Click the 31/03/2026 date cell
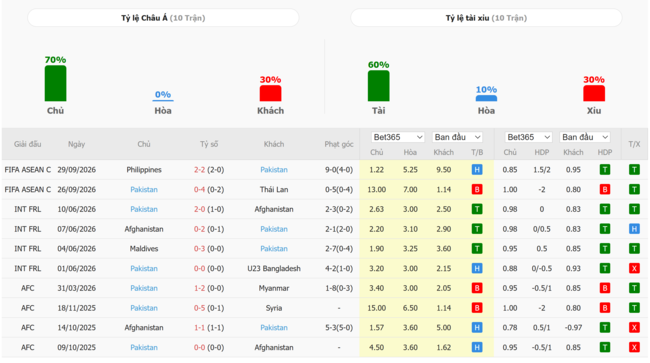This screenshot has height=363, width=650. point(76,288)
